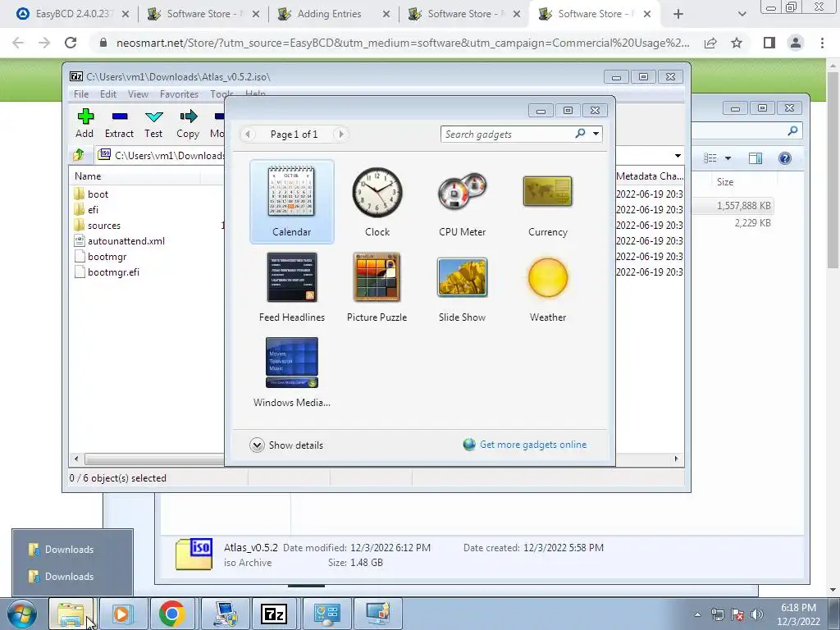Screen dimensions: 840x630
Task: Open a new Chrome tab
Action: point(678,14)
